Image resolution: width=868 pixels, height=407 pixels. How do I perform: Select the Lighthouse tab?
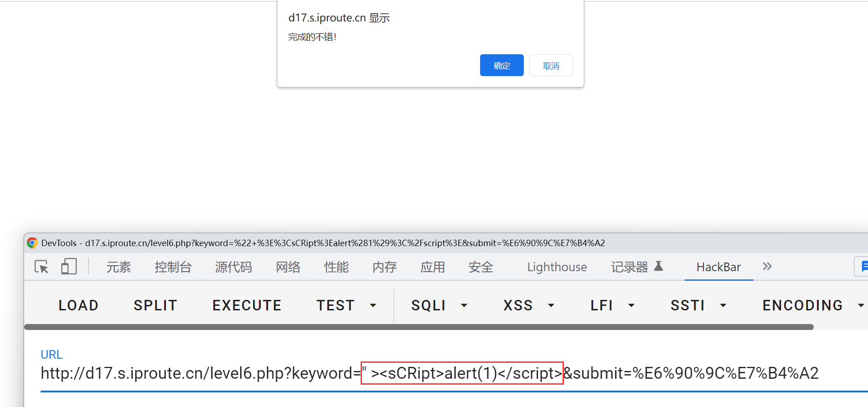pos(557,267)
